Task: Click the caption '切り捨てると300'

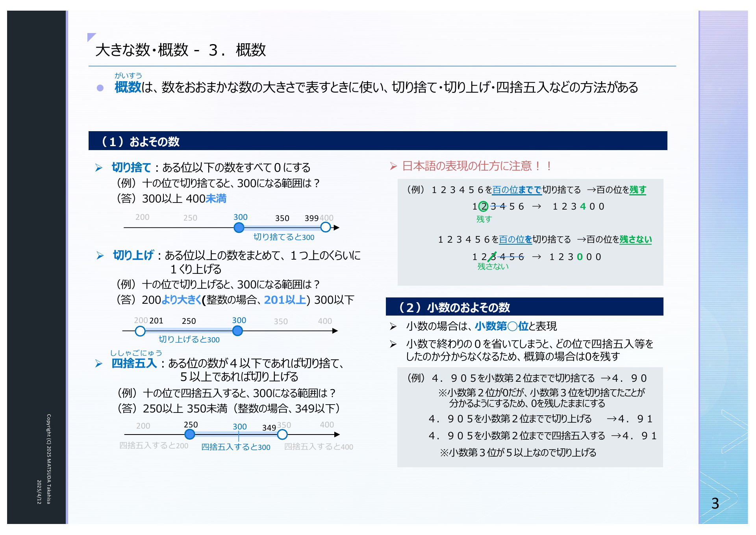Action: (284, 237)
